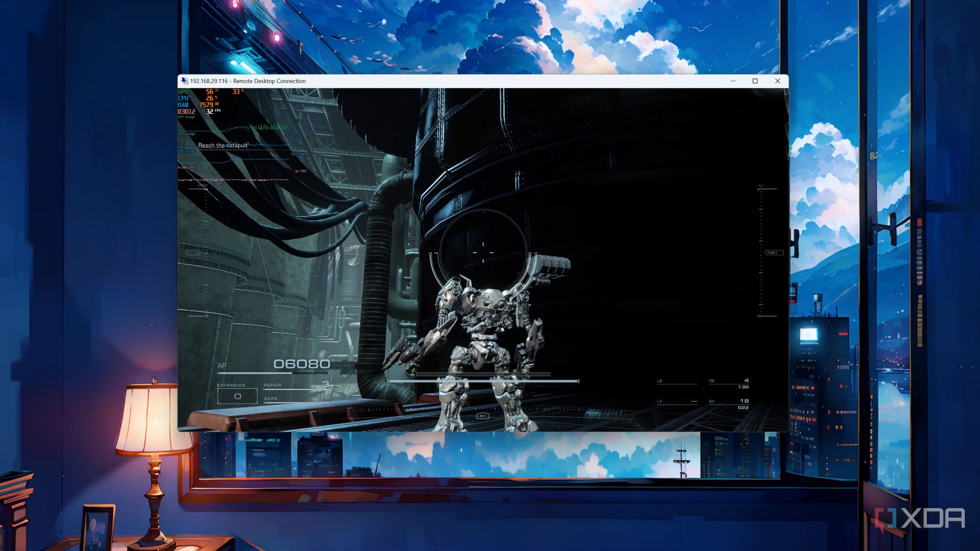Click the REPAIR label
This screenshot has height=551, width=980.
tap(273, 385)
